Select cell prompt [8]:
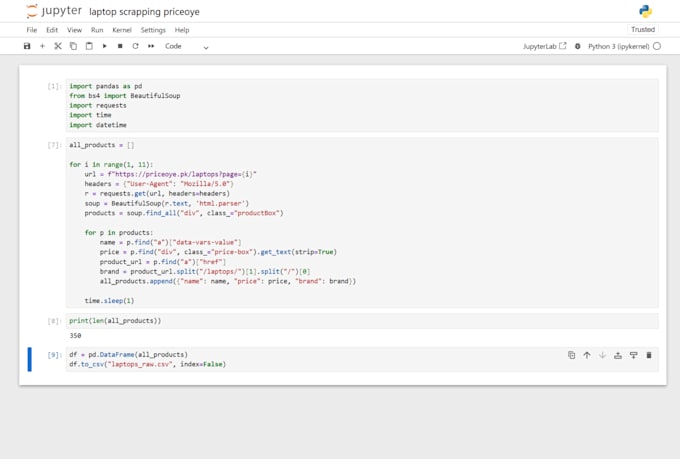 54,321
